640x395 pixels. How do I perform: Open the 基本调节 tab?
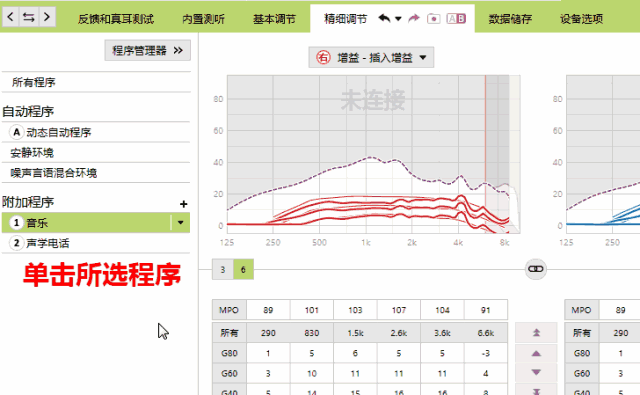point(274,19)
